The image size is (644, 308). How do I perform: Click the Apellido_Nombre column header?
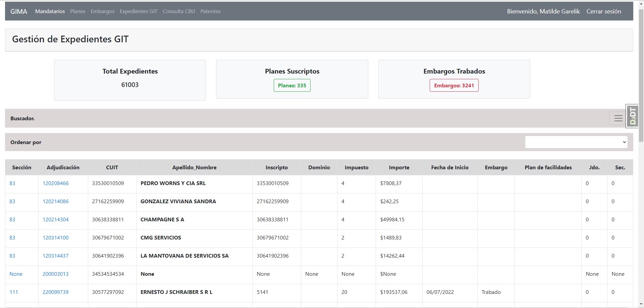coord(195,167)
